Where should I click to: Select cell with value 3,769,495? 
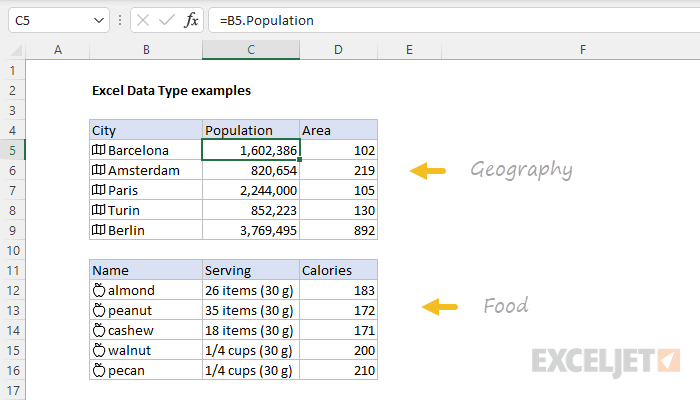(x=251, y=230)
